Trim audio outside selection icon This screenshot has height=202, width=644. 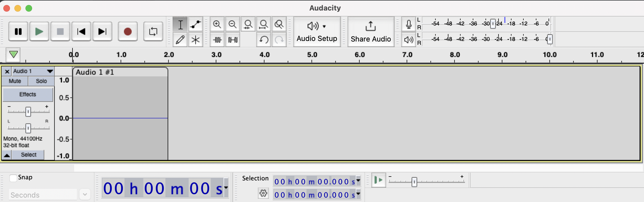217,40
